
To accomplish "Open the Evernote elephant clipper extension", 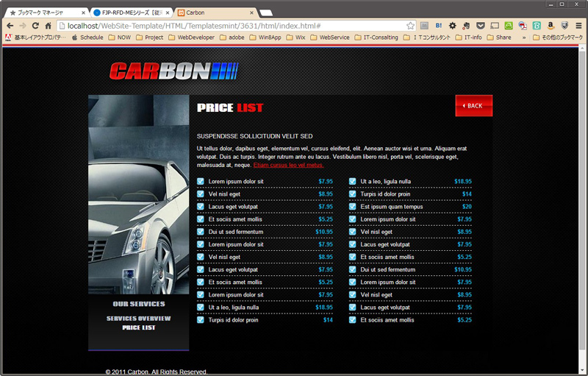I will pos(467,26).
